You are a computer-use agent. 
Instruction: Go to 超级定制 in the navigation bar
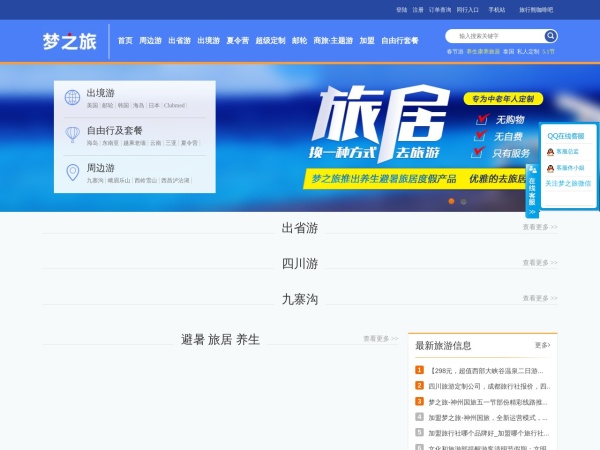pos(269,41)
